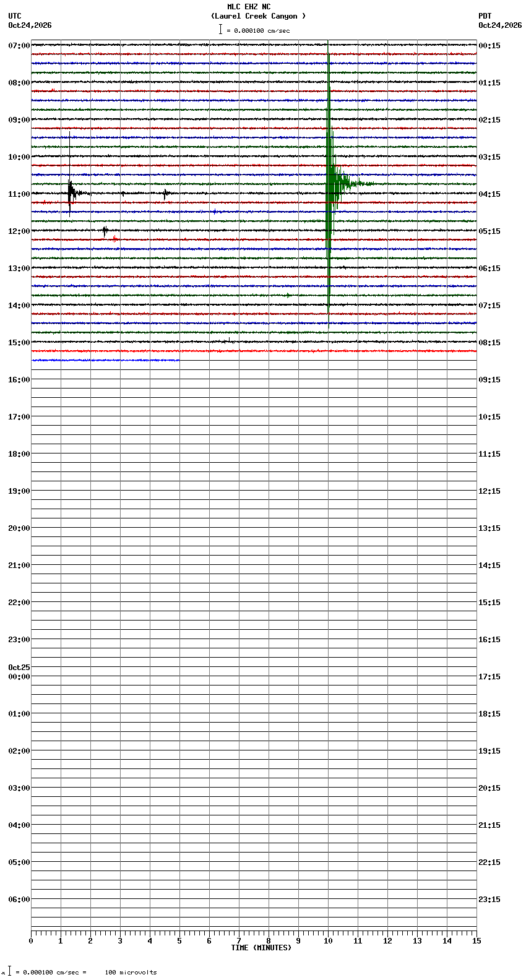526x980 pixels.
Task: Click the 23:00 UTC row label
Action: [19, 640]
